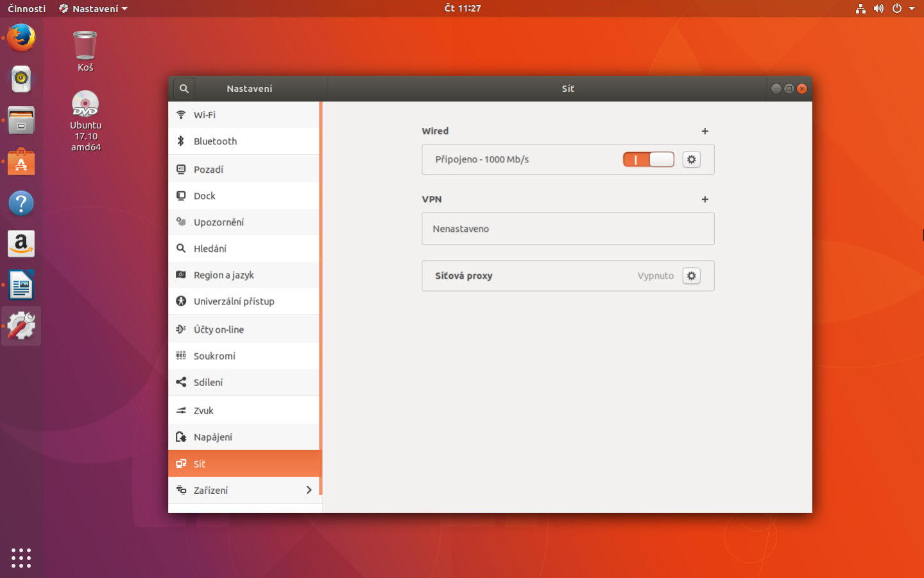Adjust the volume icon in top bar
The width and height of the screenshot is (924, 578).
(878, 8)
